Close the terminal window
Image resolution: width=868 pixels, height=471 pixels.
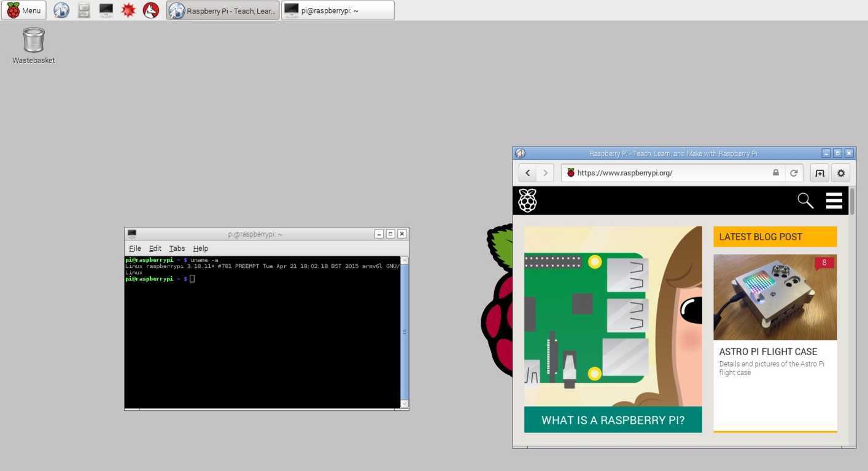pyautogui.click(x=401, y=234)
